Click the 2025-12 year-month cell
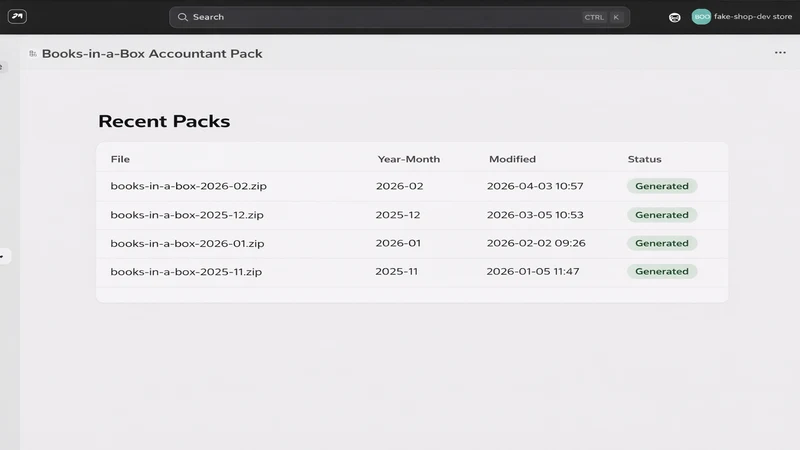 tap(398, 215)
